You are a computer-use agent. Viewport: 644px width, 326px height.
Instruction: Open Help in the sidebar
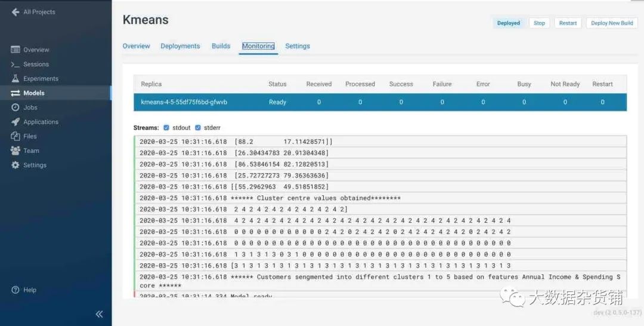[x=30, y=290]
